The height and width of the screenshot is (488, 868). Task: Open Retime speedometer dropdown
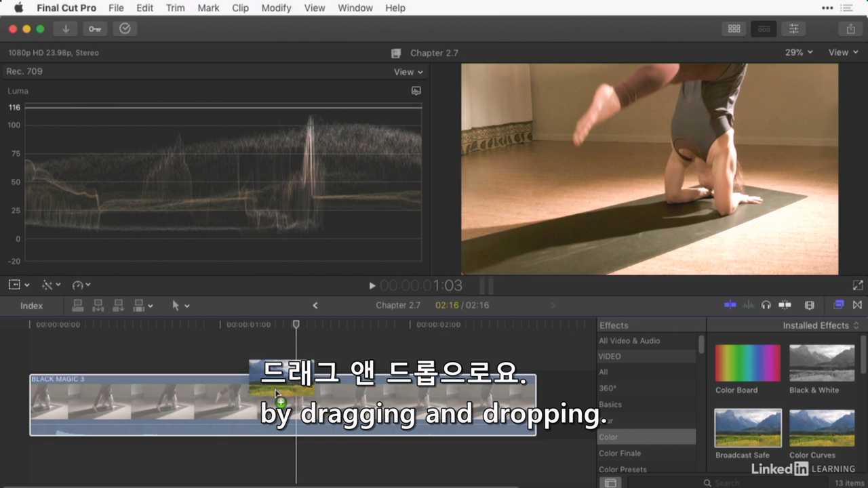tap(81, 285)
